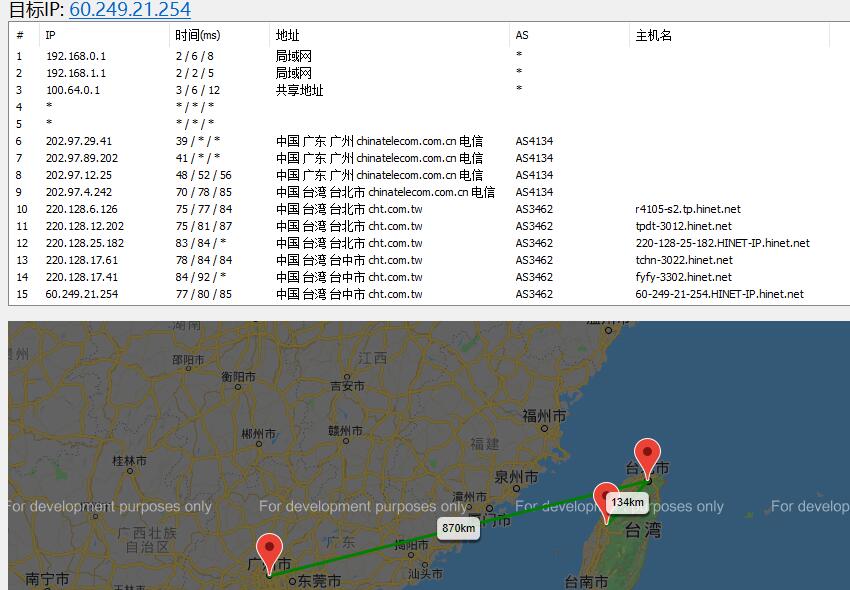The height and width of the screenshot is (590, 850).
Task: Click 衡阳市 city label on map
Action: (238, 376)
